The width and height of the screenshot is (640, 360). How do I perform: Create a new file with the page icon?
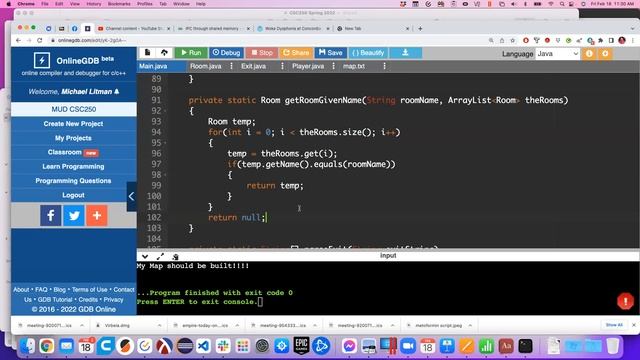[147, 53]
